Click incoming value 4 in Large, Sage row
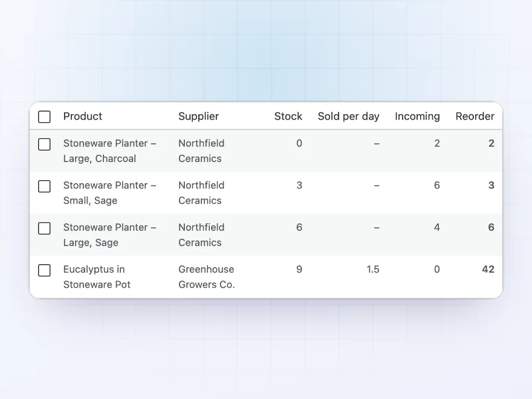Screen dimensions: 532x399 click(x=437, y=227)
